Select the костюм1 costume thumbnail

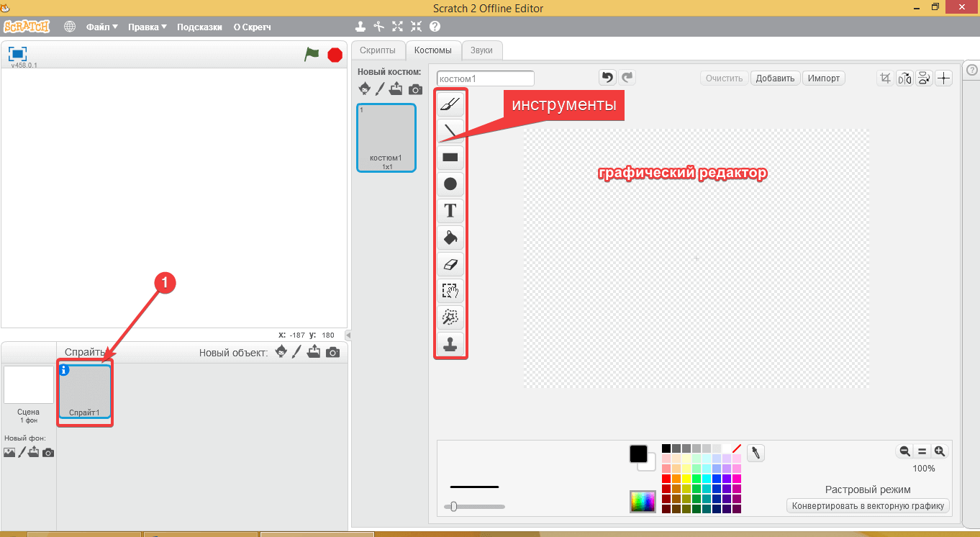click(386, 137)
